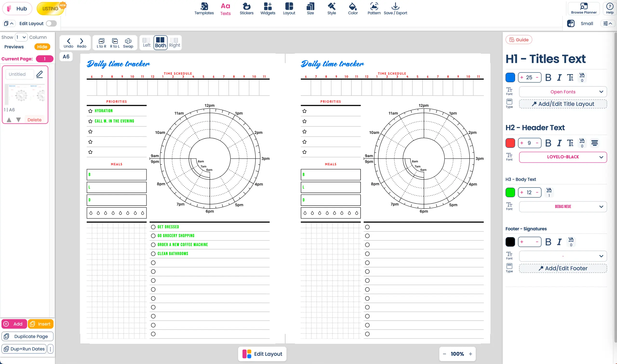Click italic icon for H2 Header Text
The width and height of the screenshot is (617, 364).
[559, 143]
